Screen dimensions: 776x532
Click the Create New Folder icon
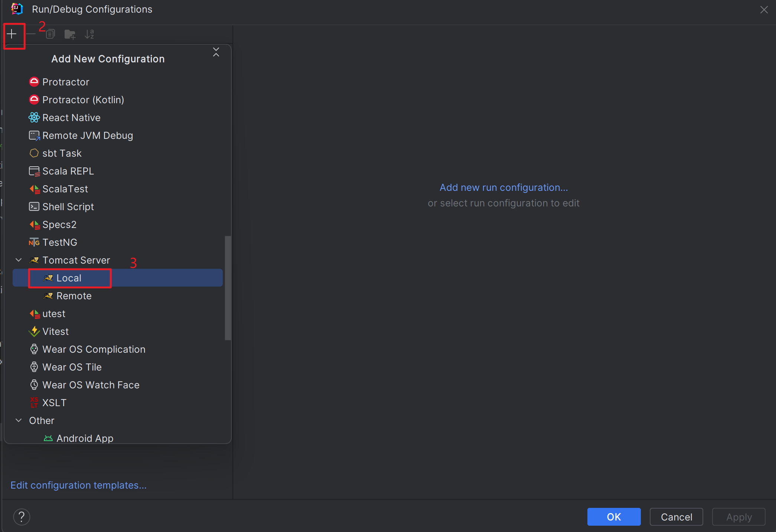70,34
